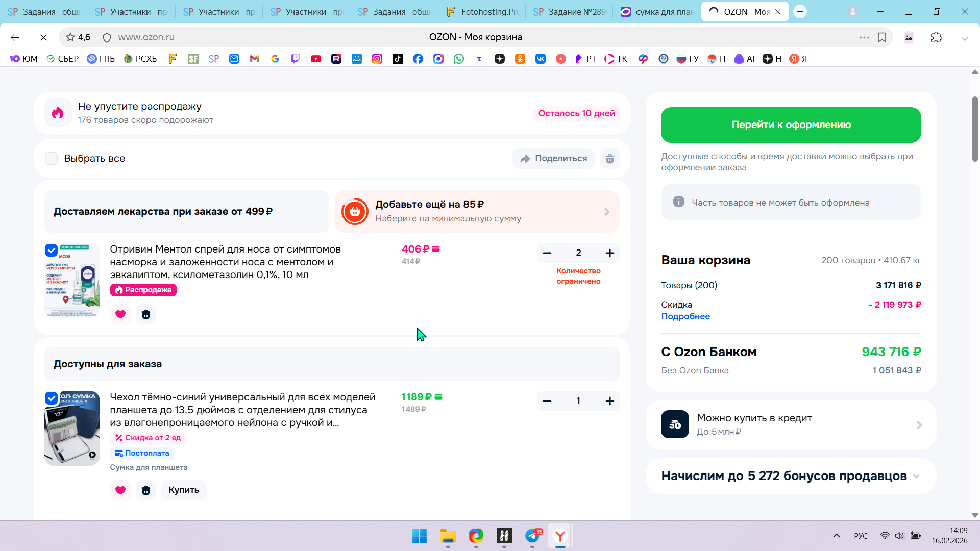This screenshot has height=551, width=980.
Task: Uncheck the Отривин Ментол item checkbox
Action: pyautogui.click(x=51, y=250)
